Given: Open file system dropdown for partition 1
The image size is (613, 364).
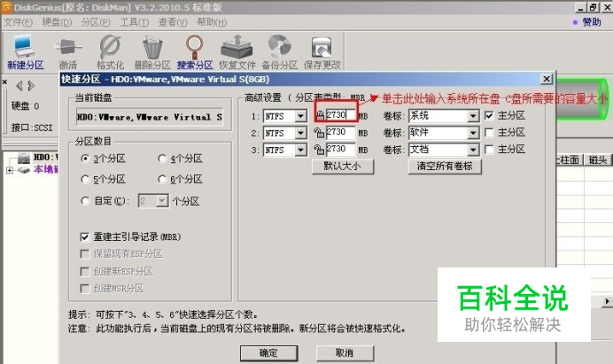Looking at the screenshot, I should (x=300, y=116).
